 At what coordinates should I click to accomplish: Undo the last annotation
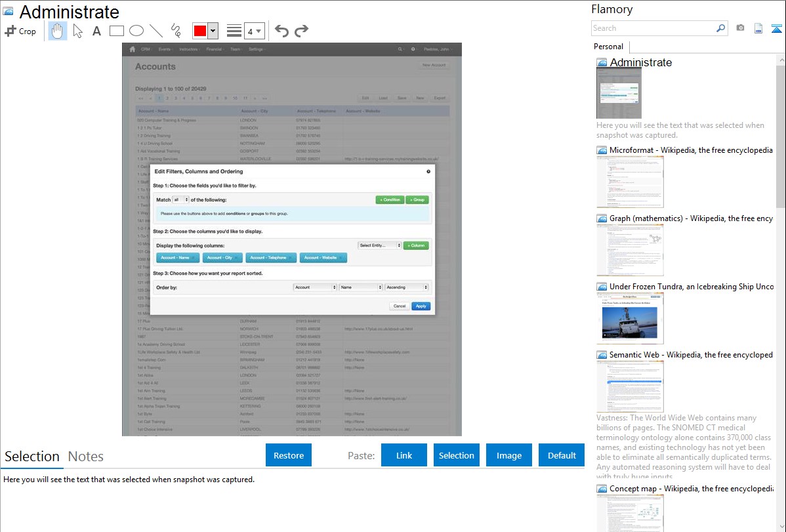281,31
